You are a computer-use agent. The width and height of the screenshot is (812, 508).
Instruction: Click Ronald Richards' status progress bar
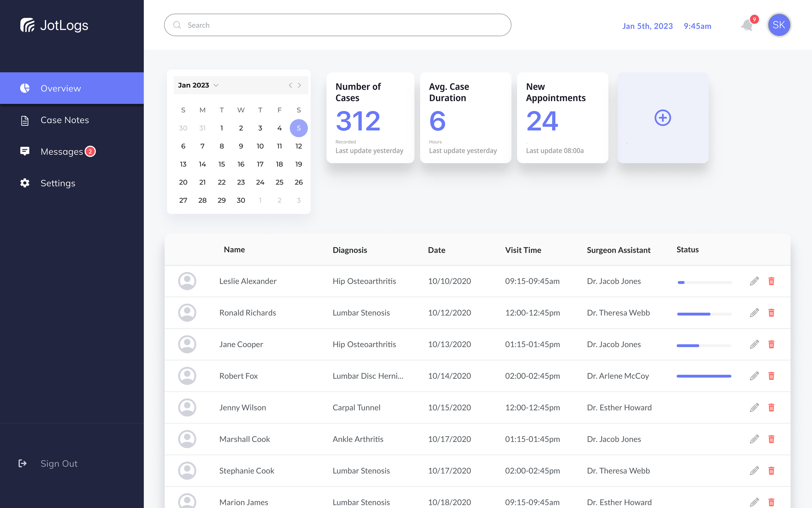(x=704, y=314)
